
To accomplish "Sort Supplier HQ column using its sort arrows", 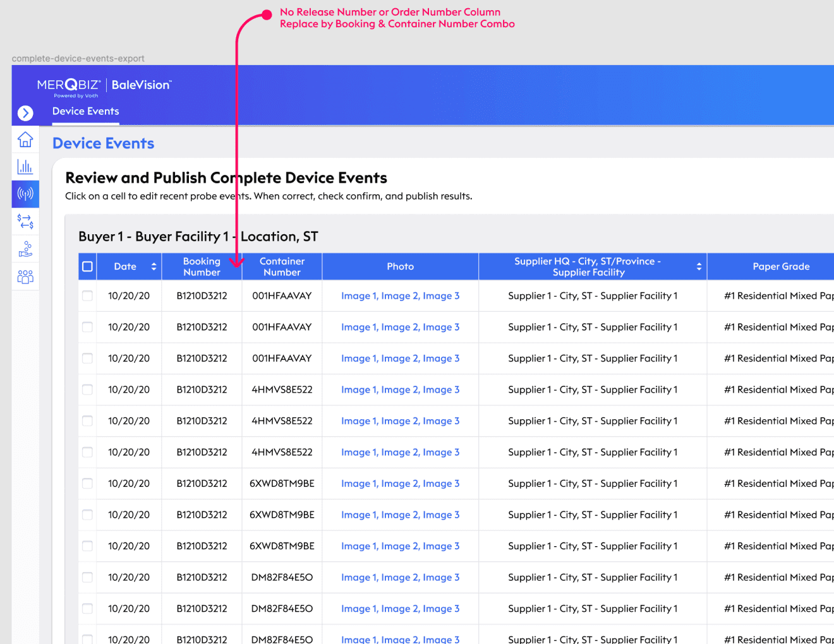I will click(x=699, y=266).
